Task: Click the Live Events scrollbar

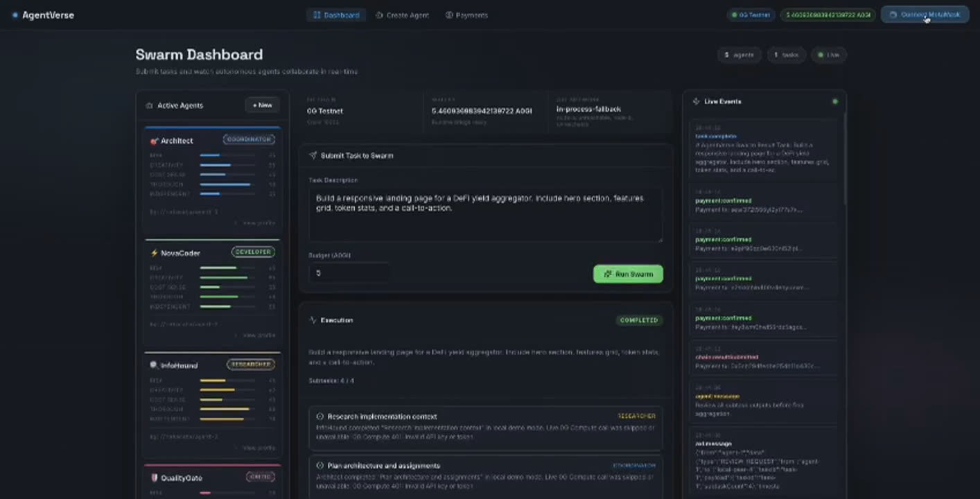Action: (x=844, y=159)
